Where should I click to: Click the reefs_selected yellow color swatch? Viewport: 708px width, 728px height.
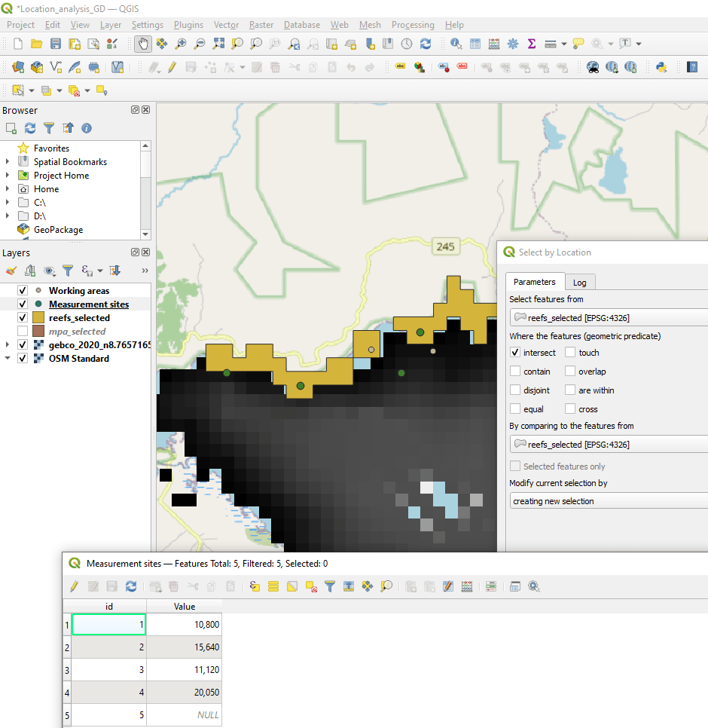[x=39, y=318]
